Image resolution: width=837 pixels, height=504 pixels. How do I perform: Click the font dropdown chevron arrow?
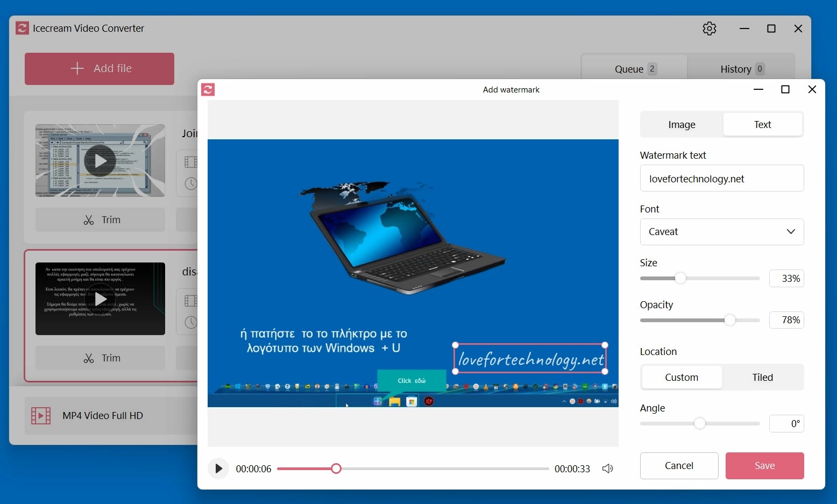coord(791,232)
